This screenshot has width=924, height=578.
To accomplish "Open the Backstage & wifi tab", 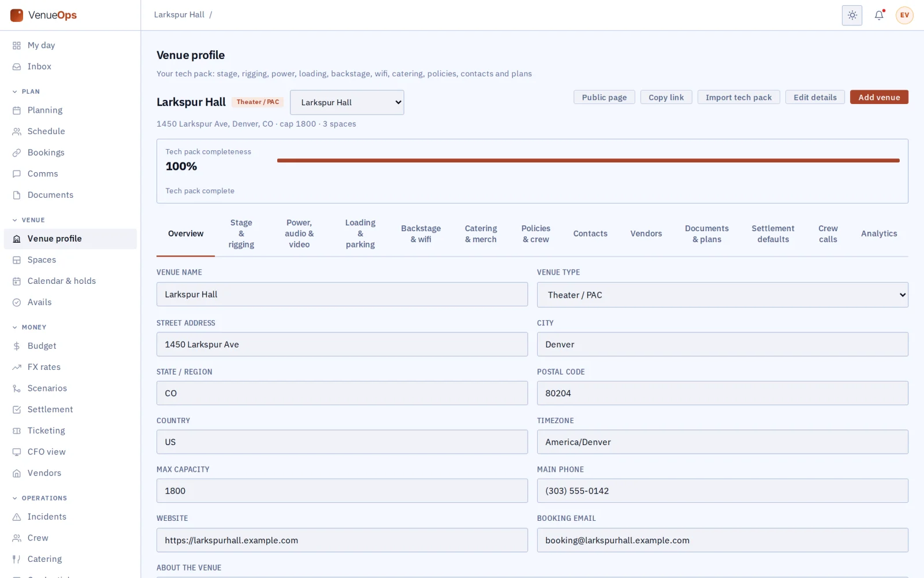I will tap(421, 234).
